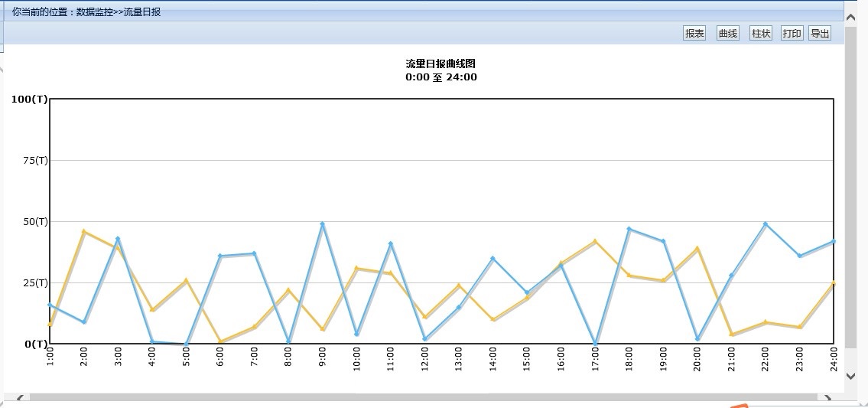Select the blue data point at 9:00
The image size is (868, 408).
[323, 224]
